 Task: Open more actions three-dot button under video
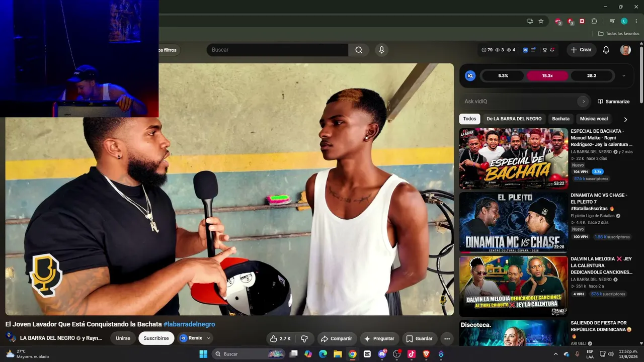pos(447,338)
